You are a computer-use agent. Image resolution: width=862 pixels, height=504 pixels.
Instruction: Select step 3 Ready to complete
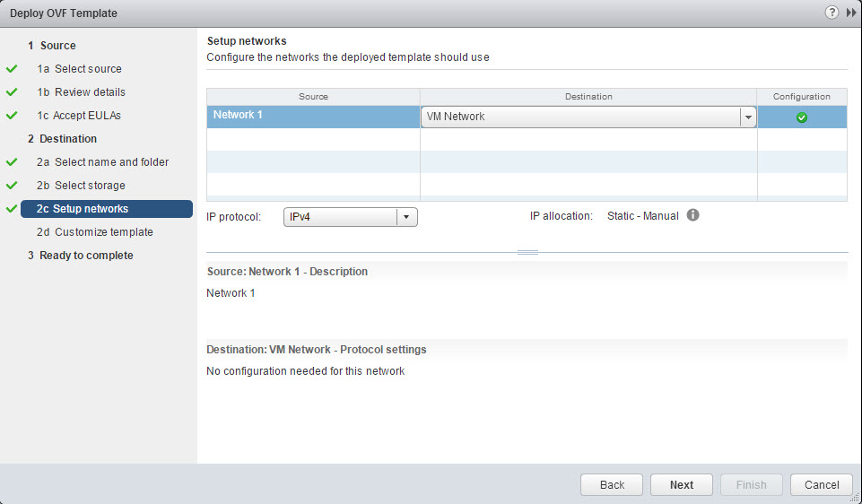tap(86, 256)
